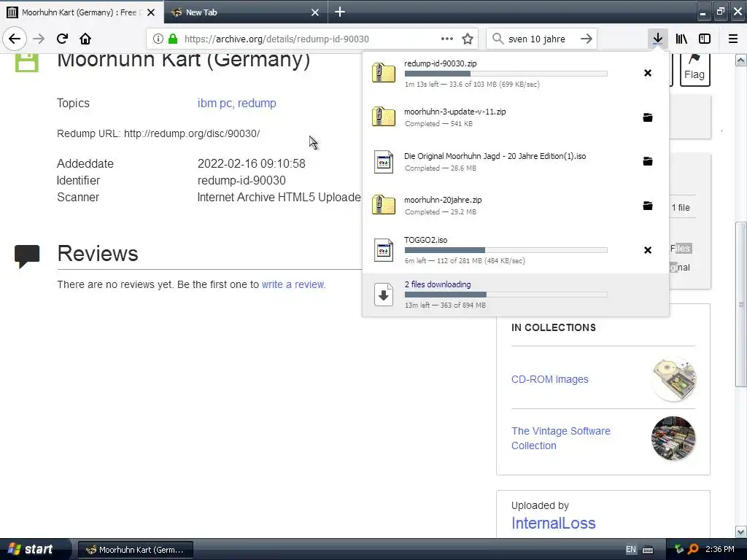
Task: Click redump-id-90030.zip progress bar
Action: click(506, 74)
